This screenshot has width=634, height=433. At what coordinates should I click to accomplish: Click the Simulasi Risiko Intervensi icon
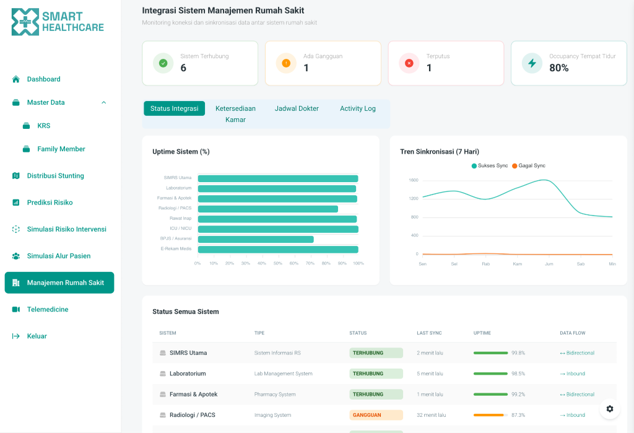pos(16,229)
